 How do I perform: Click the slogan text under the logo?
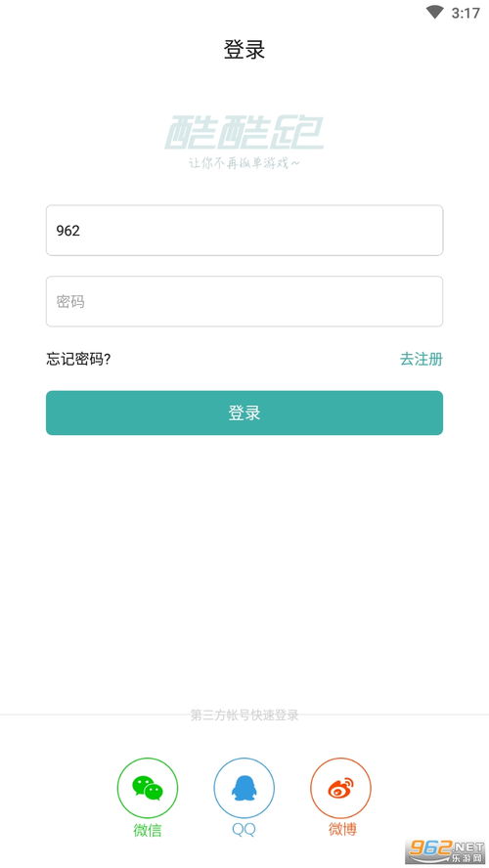[244, 164]
